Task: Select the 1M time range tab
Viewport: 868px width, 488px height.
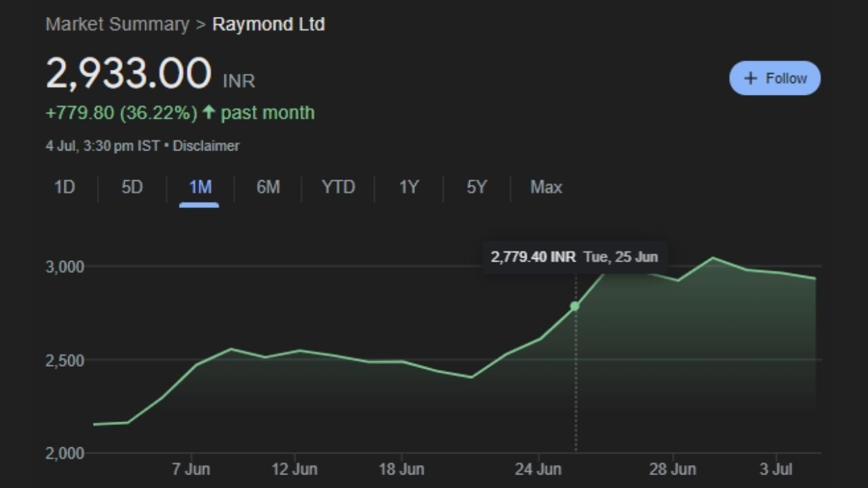Action: coord(200,187)
